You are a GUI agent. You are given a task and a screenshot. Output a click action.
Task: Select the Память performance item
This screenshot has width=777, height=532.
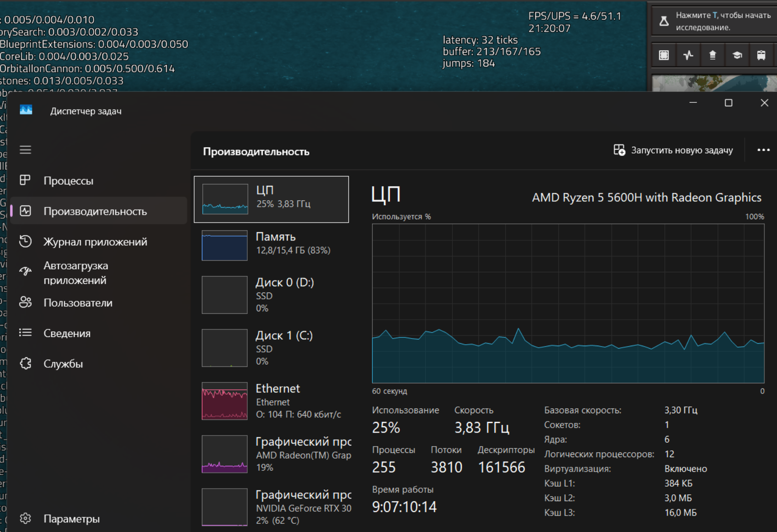tap(271, 245)
